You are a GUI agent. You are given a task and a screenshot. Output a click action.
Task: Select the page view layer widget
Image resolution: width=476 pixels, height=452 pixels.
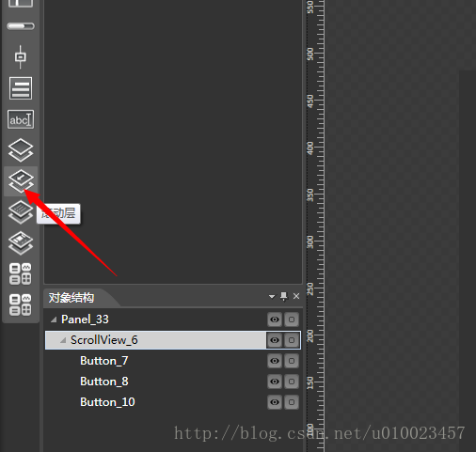21,243
